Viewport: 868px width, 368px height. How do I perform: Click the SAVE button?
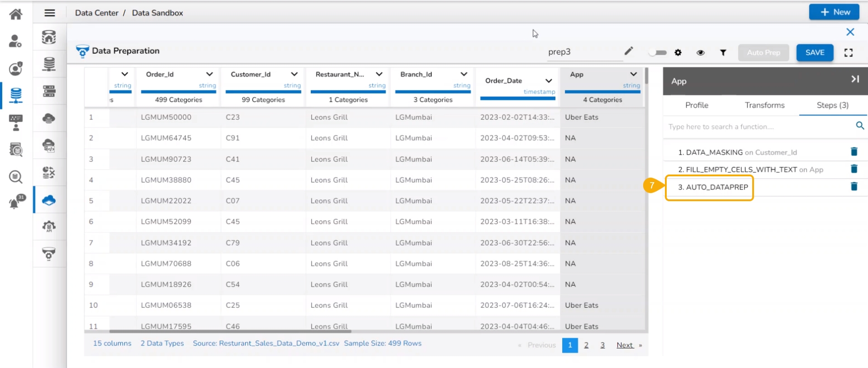(814, 52)
